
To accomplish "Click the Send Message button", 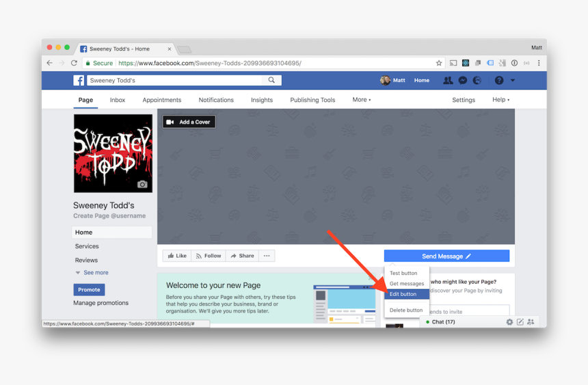I will click(446, 256).
